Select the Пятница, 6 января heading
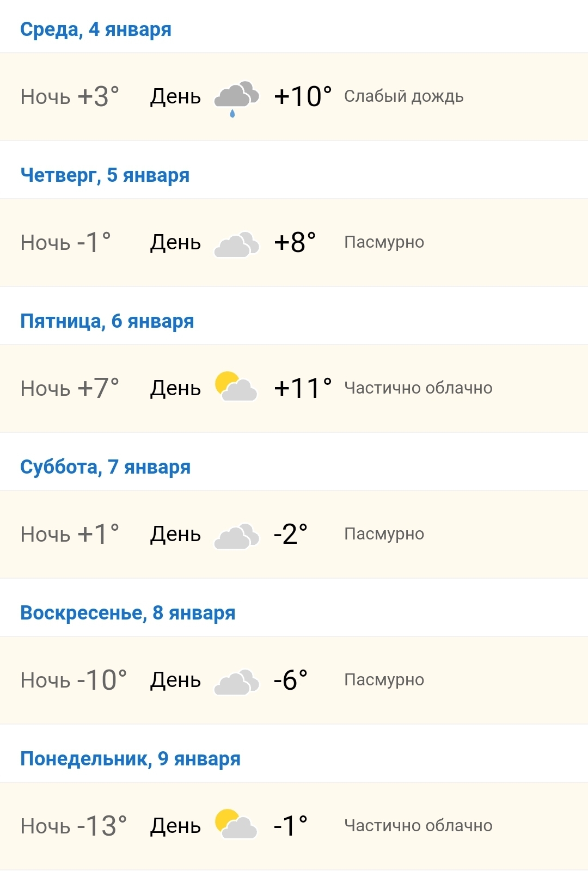This screenshot has height=871, width=588. click(x=106, y=321)
